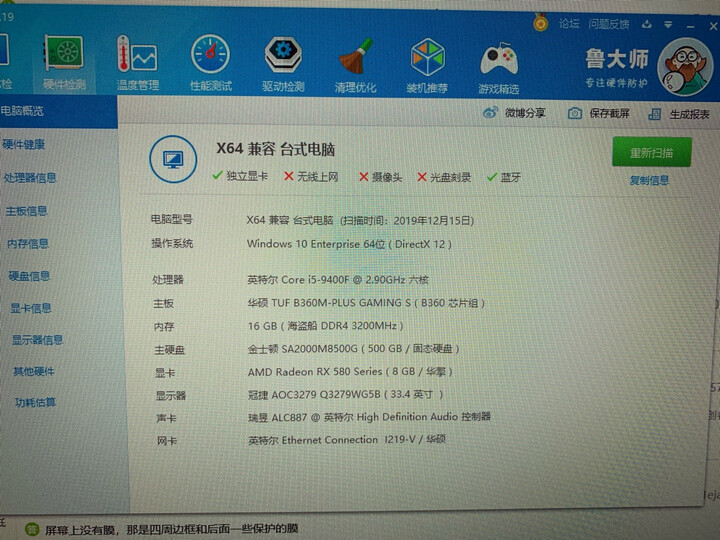Open 驱动检测 driver detection icon
This screenshot has width=720, height=540.
tap(283, 55)
